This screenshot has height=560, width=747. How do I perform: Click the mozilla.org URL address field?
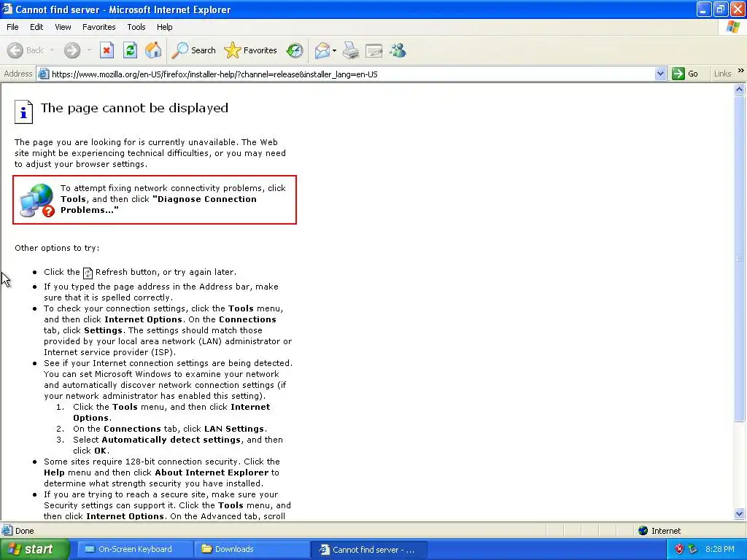[352, 74]
